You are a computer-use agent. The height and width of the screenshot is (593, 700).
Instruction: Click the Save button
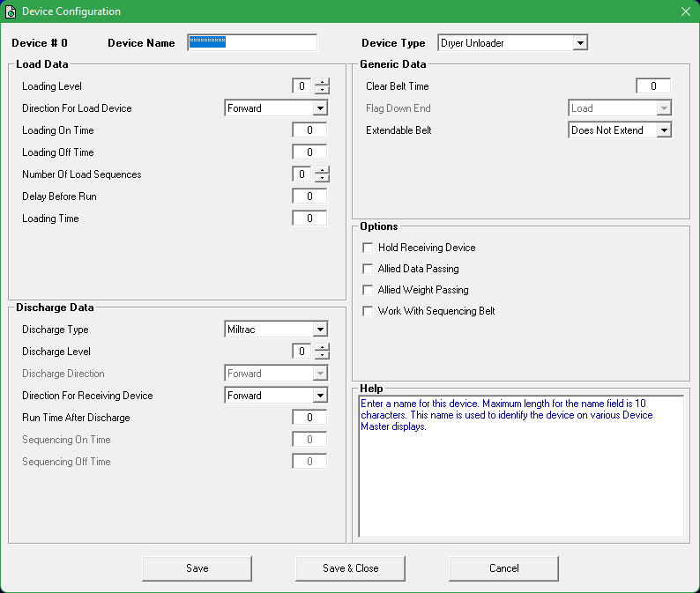click(197, 568)
